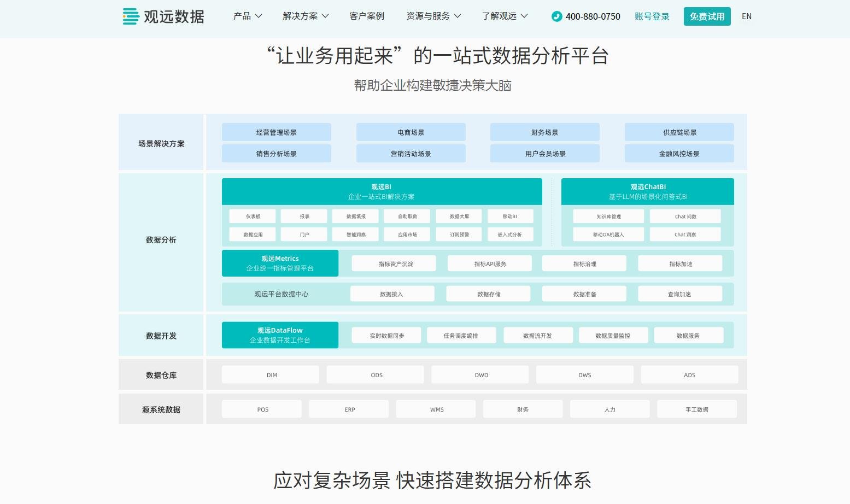Click the Chat 问数 feature box

coord(684,216)
